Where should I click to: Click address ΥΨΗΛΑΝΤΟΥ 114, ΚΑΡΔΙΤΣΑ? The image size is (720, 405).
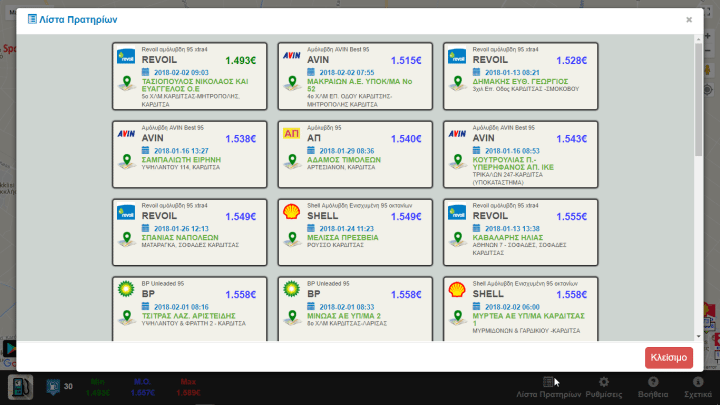[x=180, y=168]
